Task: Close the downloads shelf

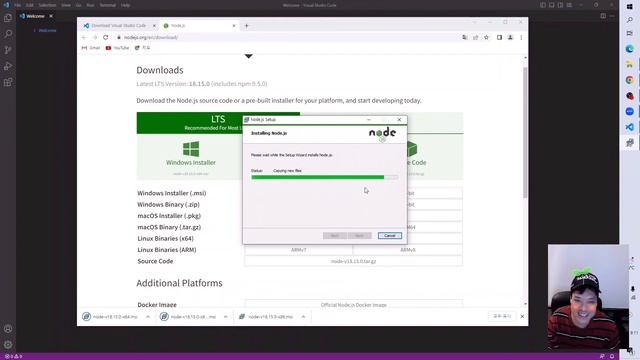Action: 522,316
